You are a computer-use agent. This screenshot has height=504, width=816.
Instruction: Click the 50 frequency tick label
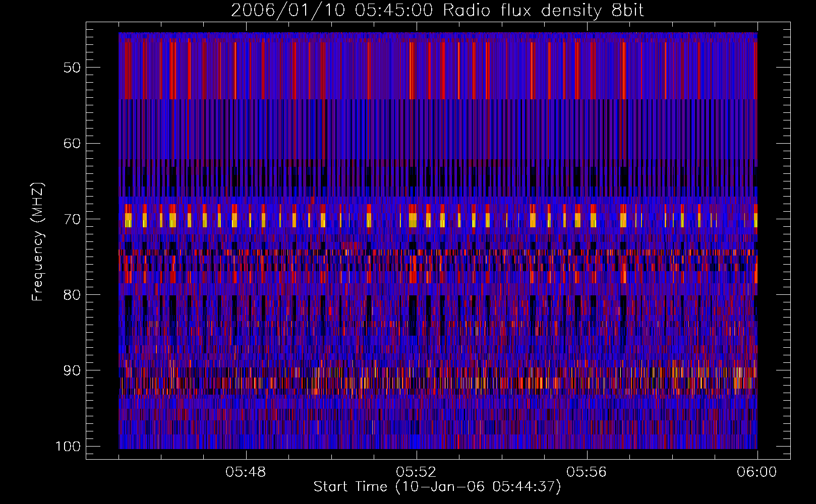point(72,68)
